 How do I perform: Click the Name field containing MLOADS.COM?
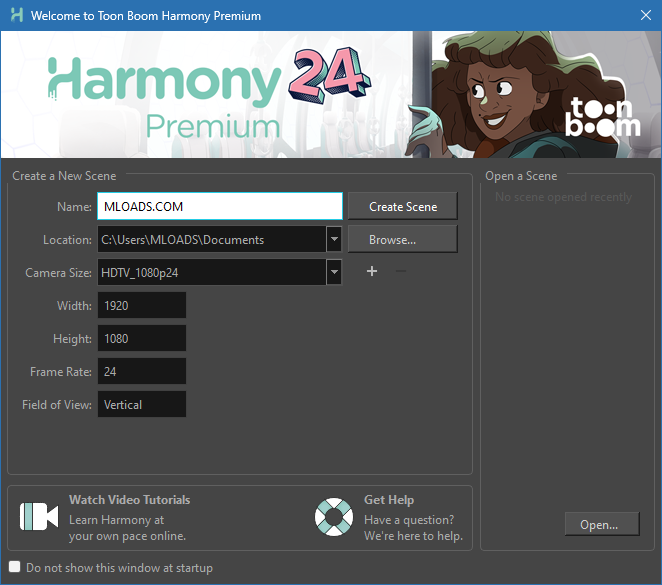(x=220, y=206)
